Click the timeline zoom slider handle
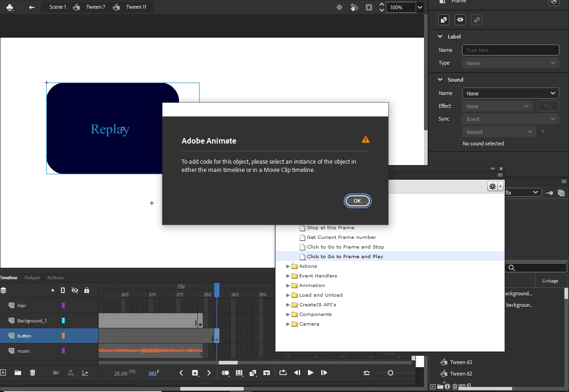Image resolution: width=569 pixels, height=392 pixels. tap(390, 373)
